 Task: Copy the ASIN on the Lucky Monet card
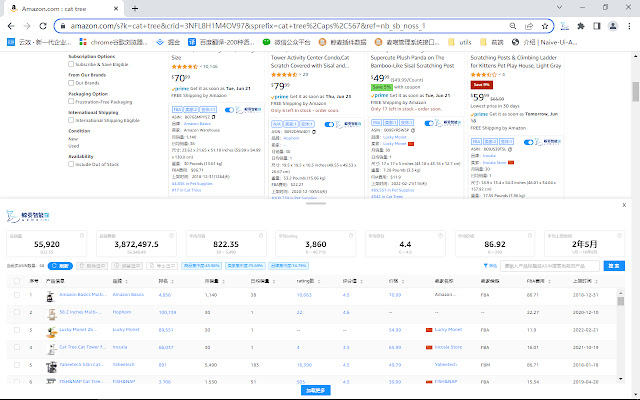(x=413, y=130)
